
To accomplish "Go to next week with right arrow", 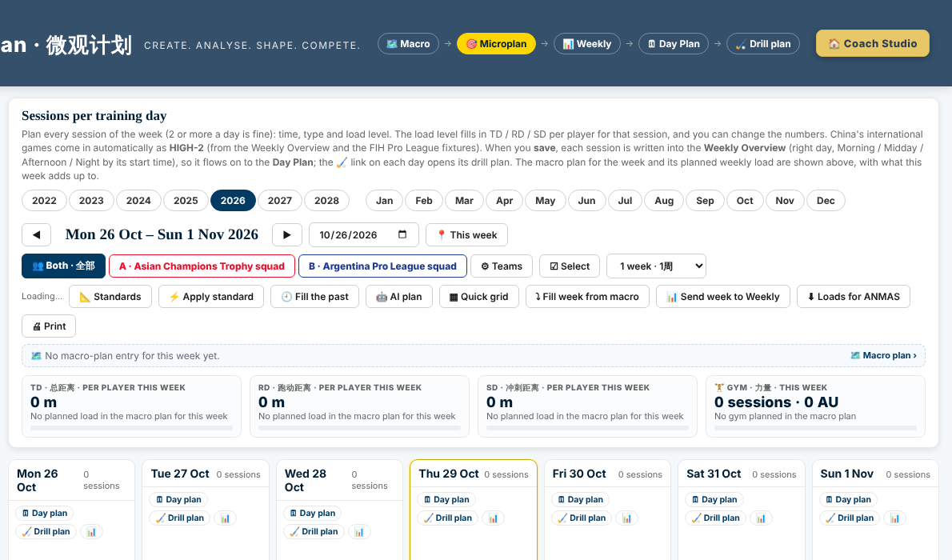I will [287, 235].
